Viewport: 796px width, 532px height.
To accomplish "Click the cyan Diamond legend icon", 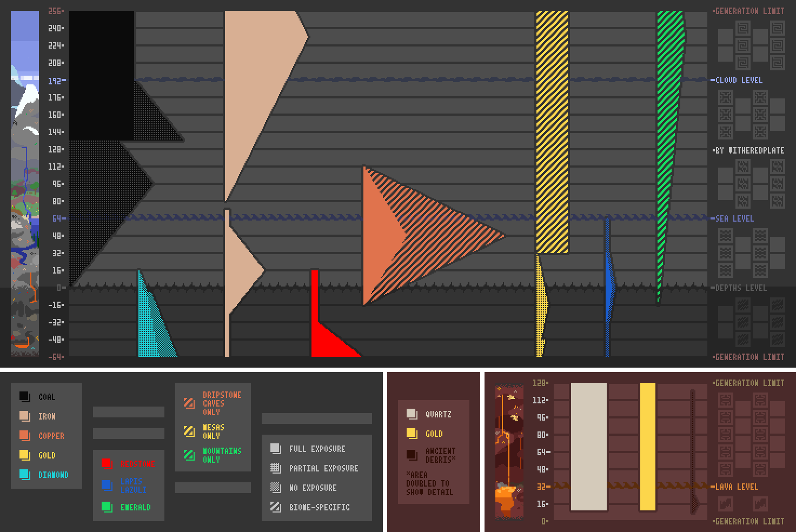I will (x=24, y=475).
